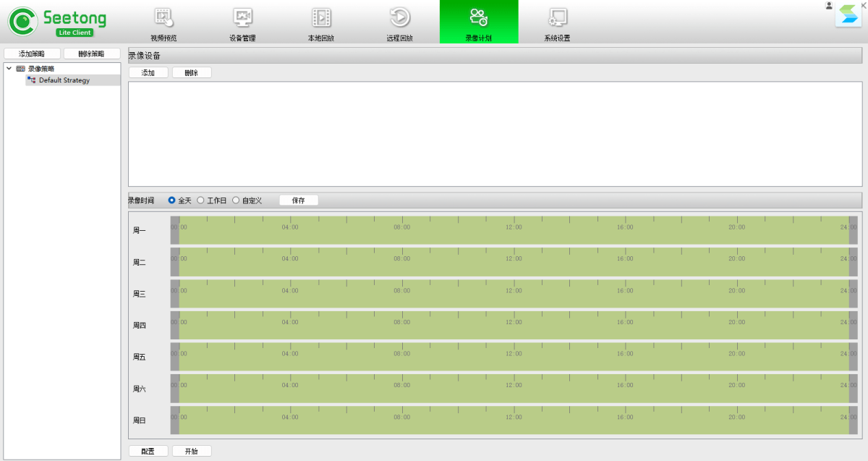
Task: Click the user account icon at top right
Action: tap(829, 6)
